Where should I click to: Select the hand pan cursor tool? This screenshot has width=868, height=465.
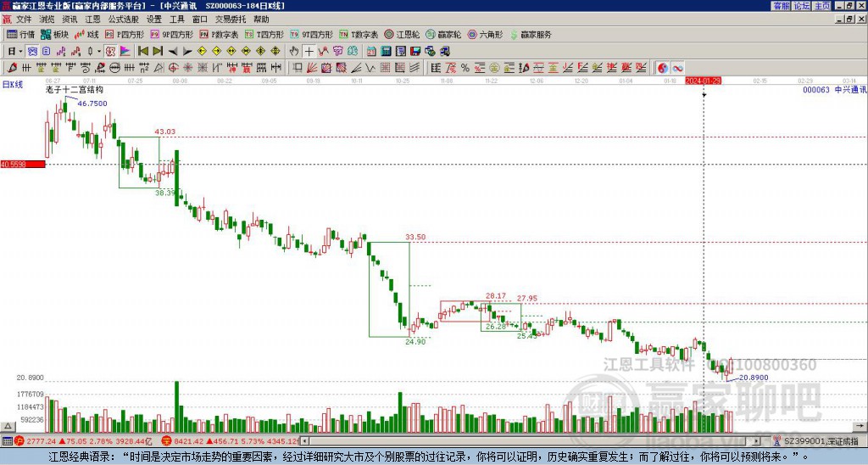click(294, 51)
